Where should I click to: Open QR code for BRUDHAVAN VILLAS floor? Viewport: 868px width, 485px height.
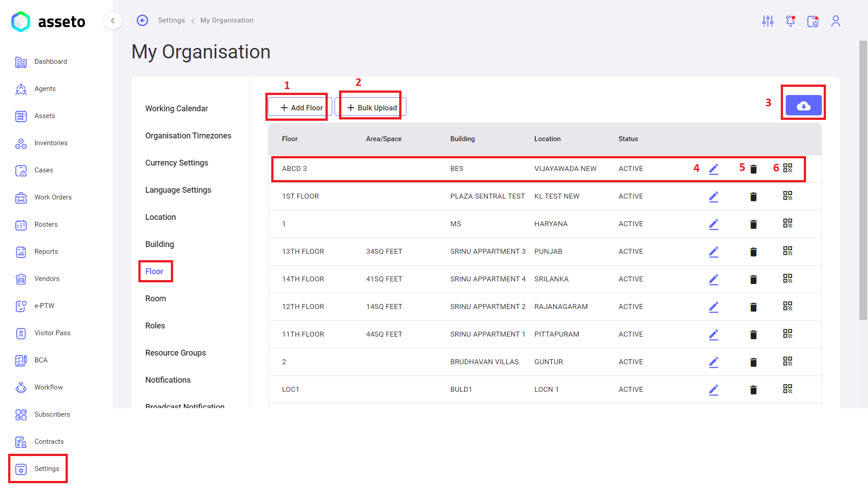click(x=788, y=361)
